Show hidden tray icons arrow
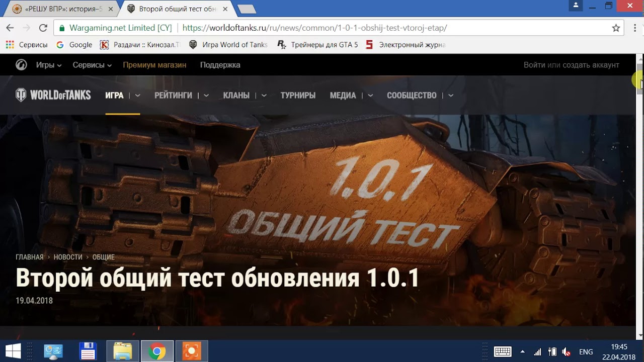Image resolution: width=644 pixels, height=362 pixels. (522, 351)
